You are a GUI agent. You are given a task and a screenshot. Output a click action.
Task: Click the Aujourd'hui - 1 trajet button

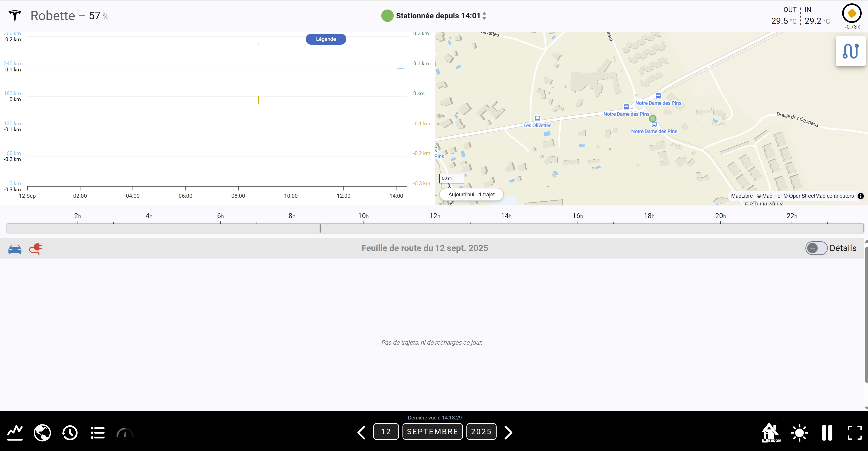pos(471,195)
